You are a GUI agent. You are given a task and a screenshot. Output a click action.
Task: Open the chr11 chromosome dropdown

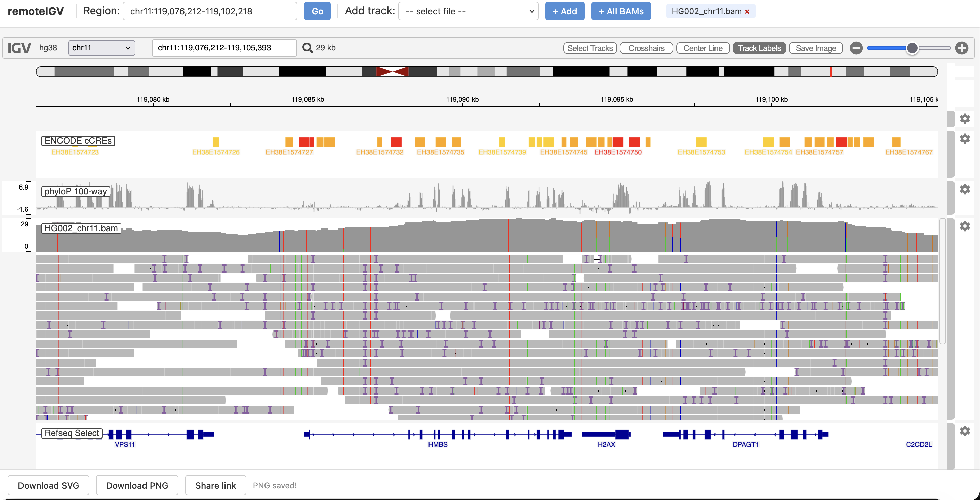pyautogui.click(x=101, y=48)
